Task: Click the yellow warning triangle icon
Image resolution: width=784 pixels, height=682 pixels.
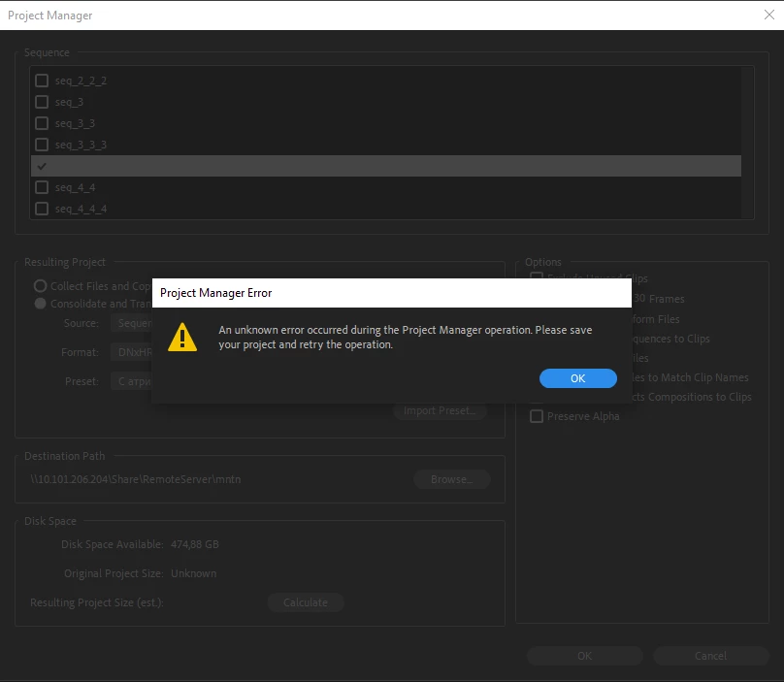Action: (182, 337)
